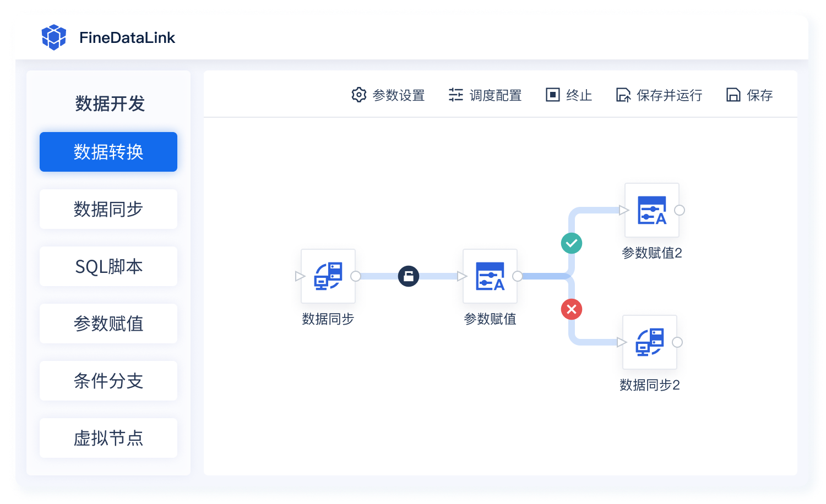Screen dimensions: 826x504
Task: Click the green checkmark success branch marker
Action: click(572, 243)
